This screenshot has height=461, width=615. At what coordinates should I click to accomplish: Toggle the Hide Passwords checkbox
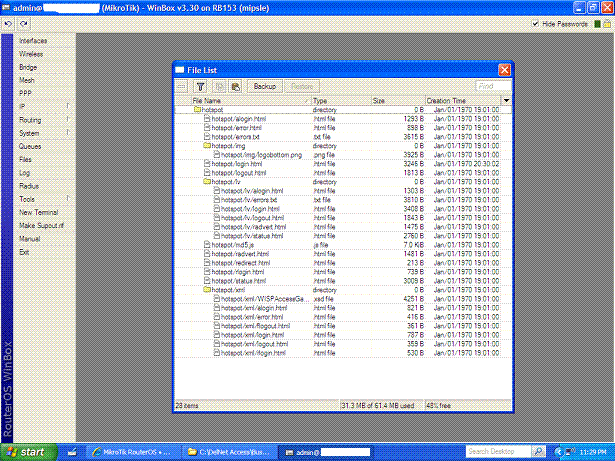coord(535,24)
